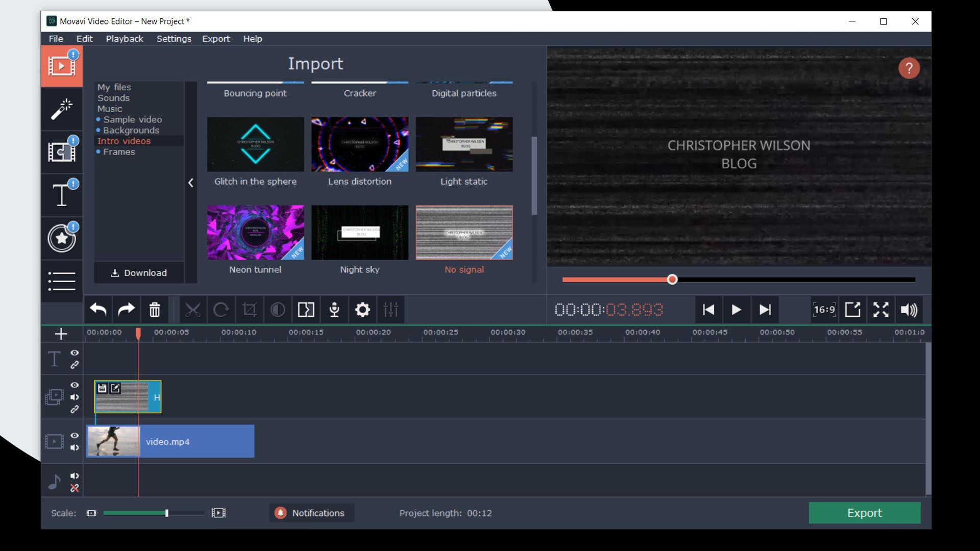Open the Playback menu
This screenshot has width=980, height=551.
124,38
